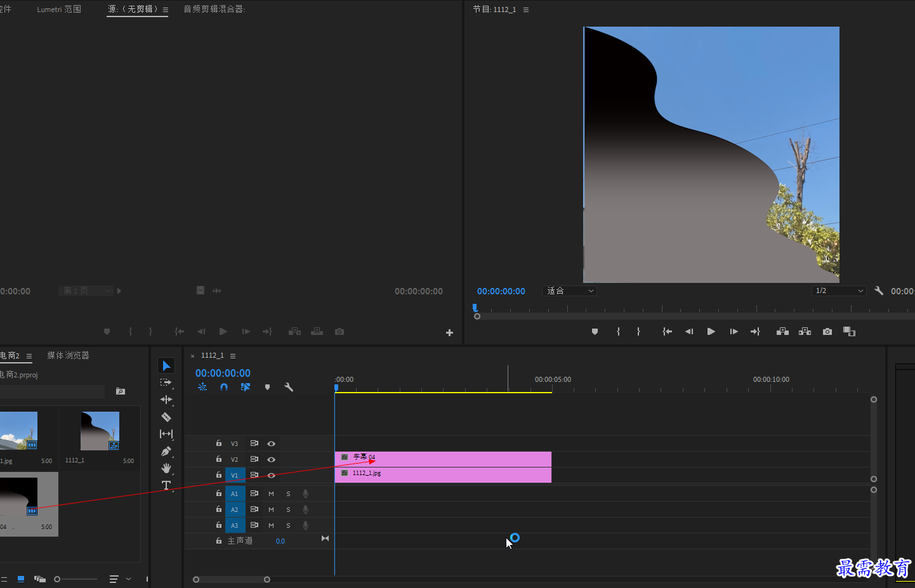
Task: Select the Hand tool
Action: [166, 468]
